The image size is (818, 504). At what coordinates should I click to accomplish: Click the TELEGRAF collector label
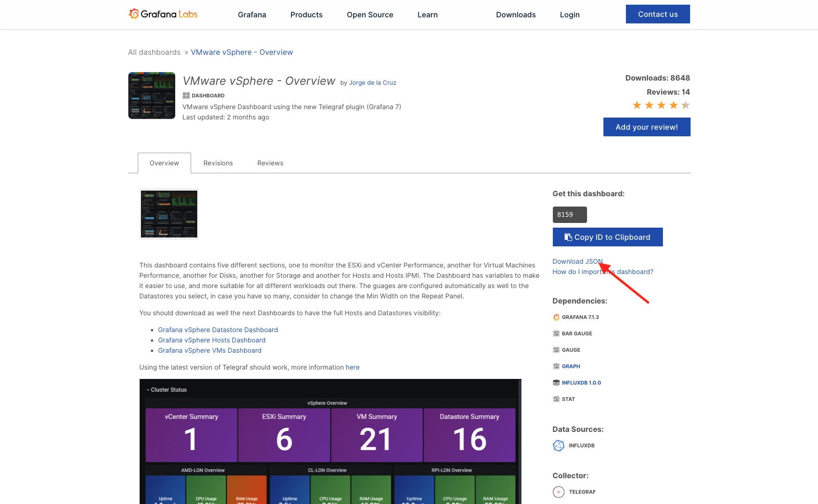point(582,492)
